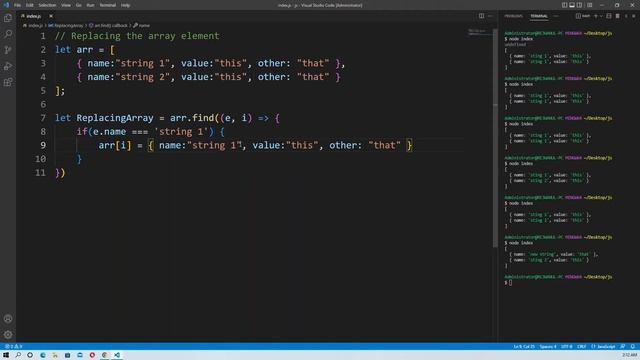
Task: Change end of line sequence CRLF
Action: [x=582, y=346]
